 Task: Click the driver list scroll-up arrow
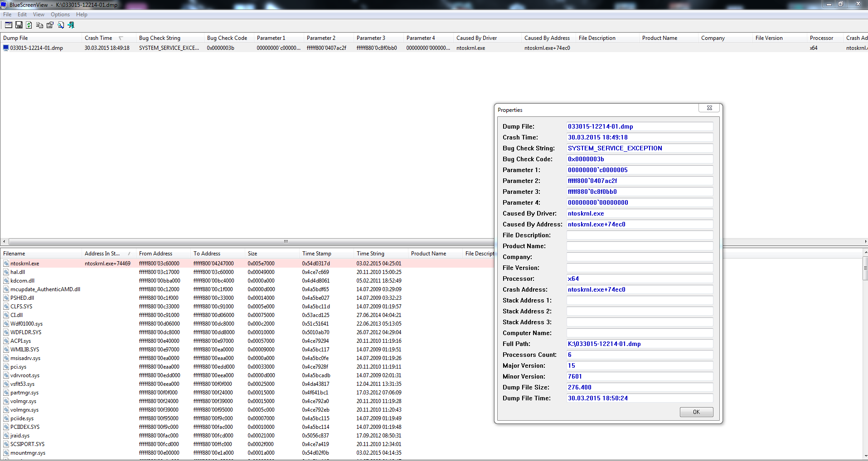[865, 252]
